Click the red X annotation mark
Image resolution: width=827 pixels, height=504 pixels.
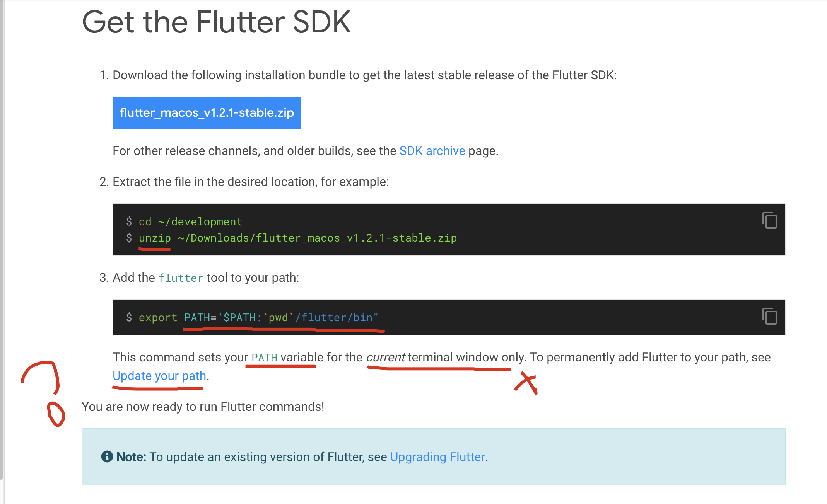click(526, 383)
